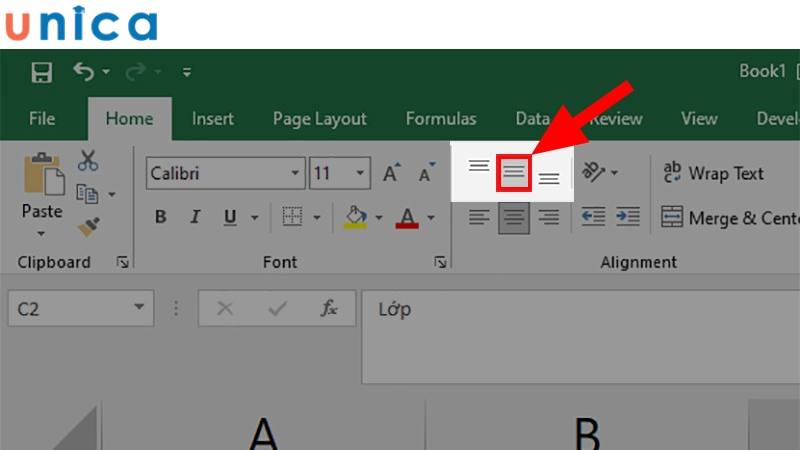Expand the Paste options arrow

(41, 234)
